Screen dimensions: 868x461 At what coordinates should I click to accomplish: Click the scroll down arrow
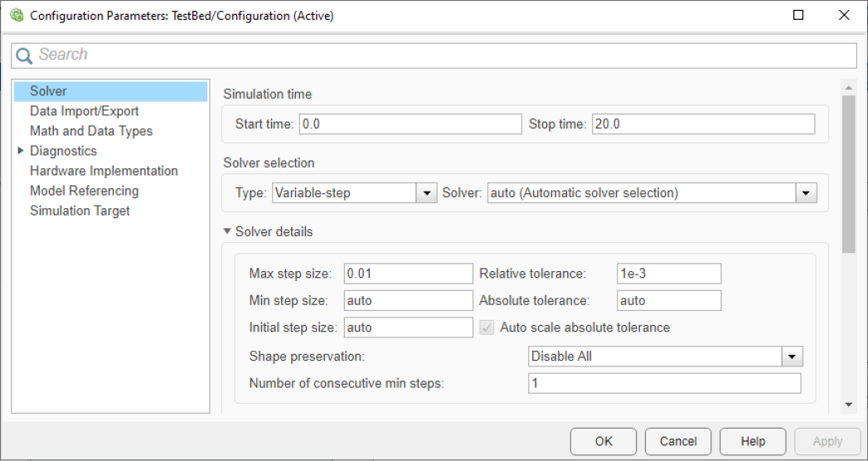point(848,405)
